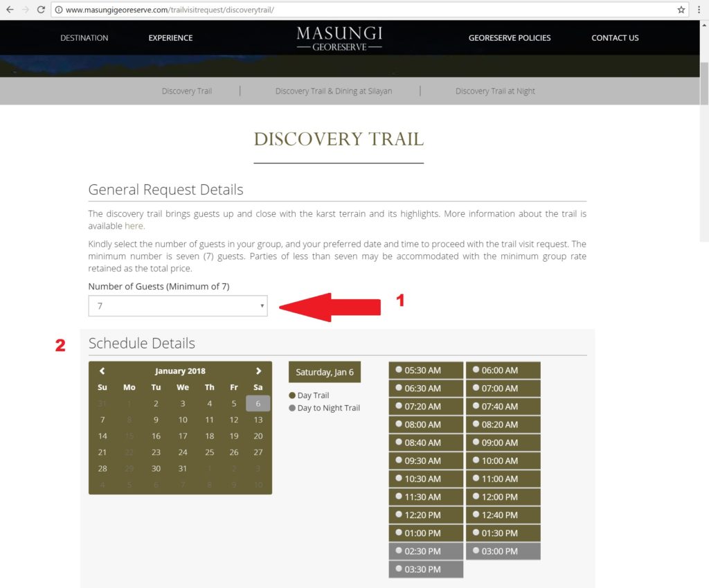
Task: Pick the 03:30 PM time slot
Action: [426, 569]
